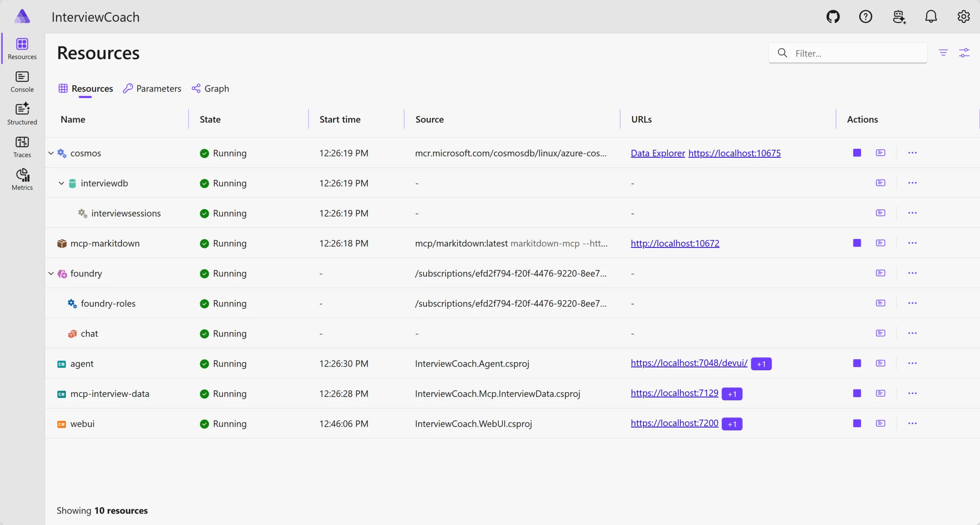Open more actions menu for mcp-interview-data
This screenshot has height=525, width=980.
912,393
